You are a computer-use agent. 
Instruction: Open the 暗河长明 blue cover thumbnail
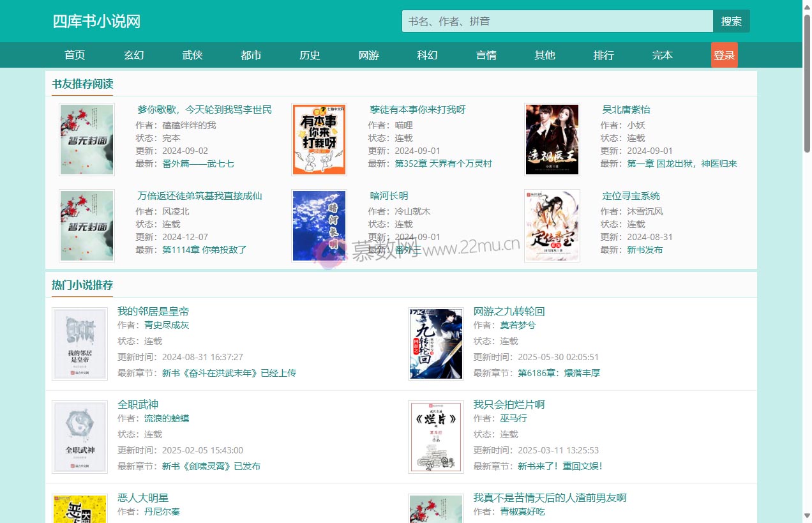(319, 225)
